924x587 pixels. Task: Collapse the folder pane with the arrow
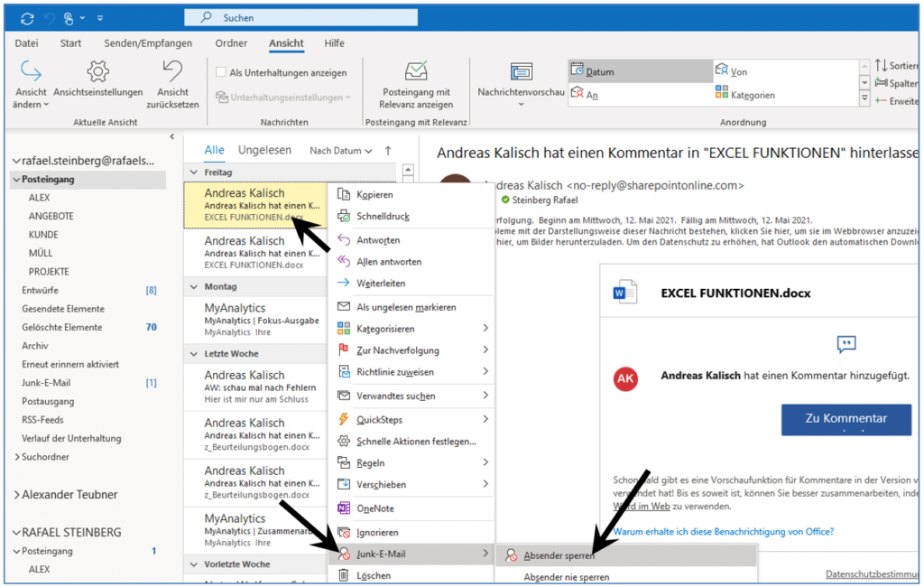172,137
